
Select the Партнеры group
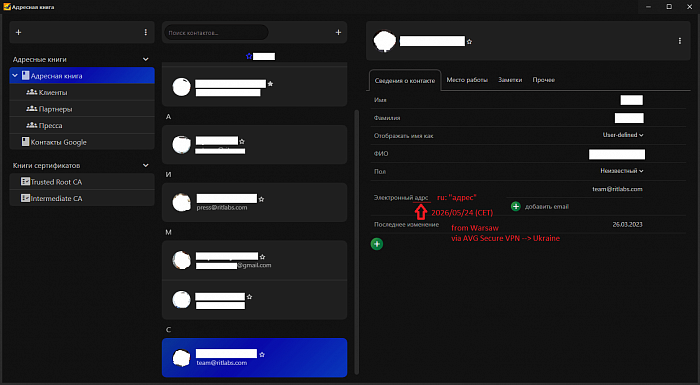pyautogui.click(x=82, y=109)
